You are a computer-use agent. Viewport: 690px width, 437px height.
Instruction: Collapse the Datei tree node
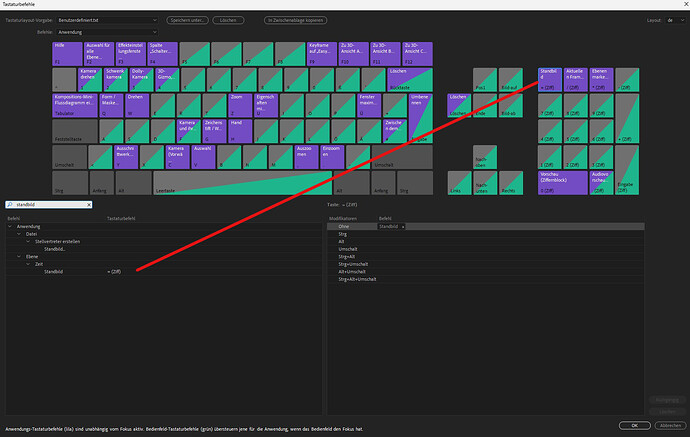point(19,234)
